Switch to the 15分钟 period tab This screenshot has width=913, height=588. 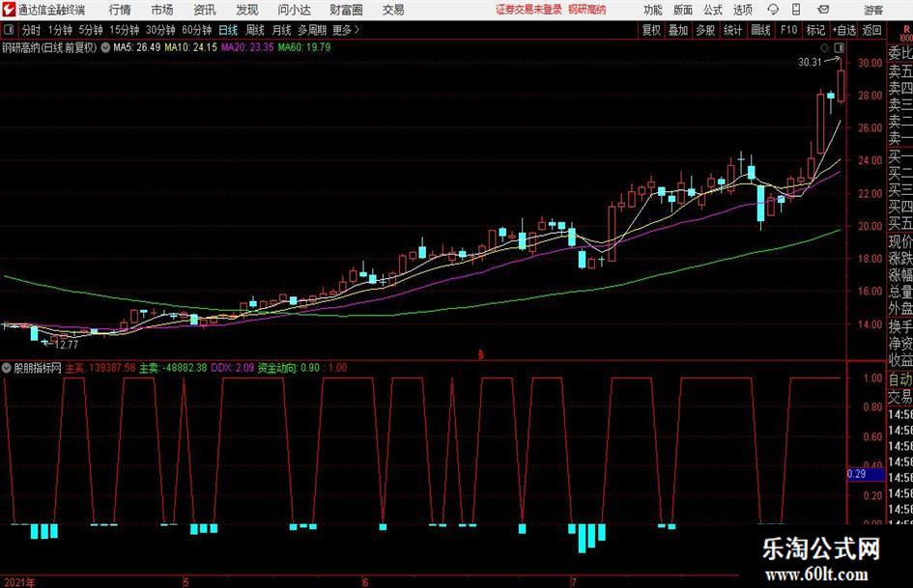click(x=125, y=30)
